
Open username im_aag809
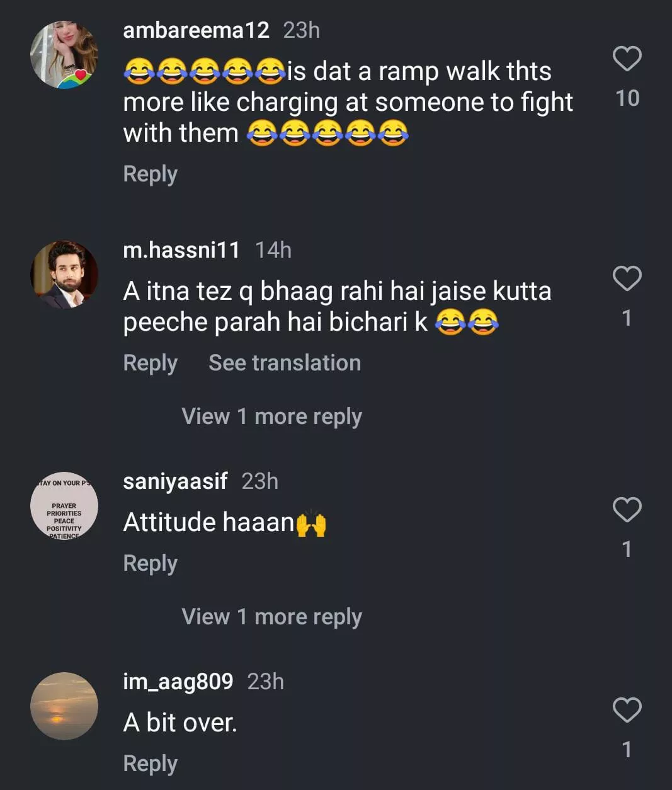pyautogui.click(x=178, y=682)
